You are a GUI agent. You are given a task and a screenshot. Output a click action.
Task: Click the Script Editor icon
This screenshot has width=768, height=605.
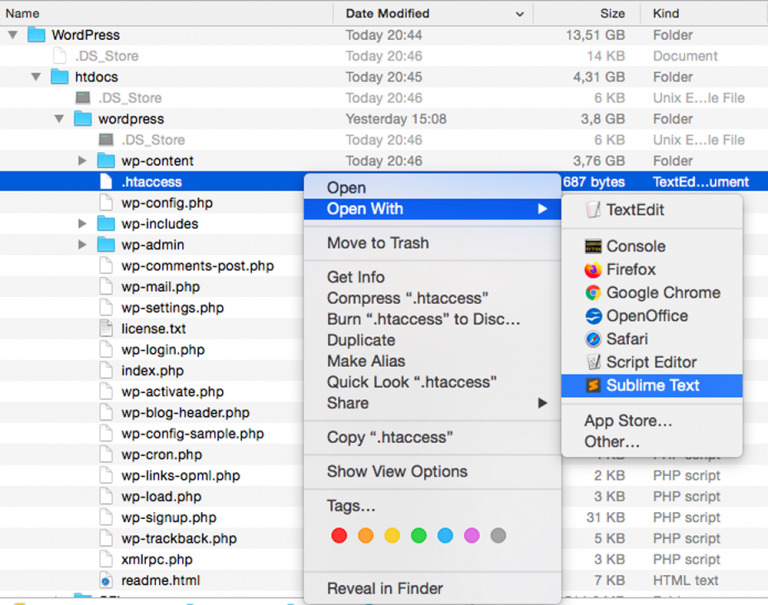pos(593,362)
